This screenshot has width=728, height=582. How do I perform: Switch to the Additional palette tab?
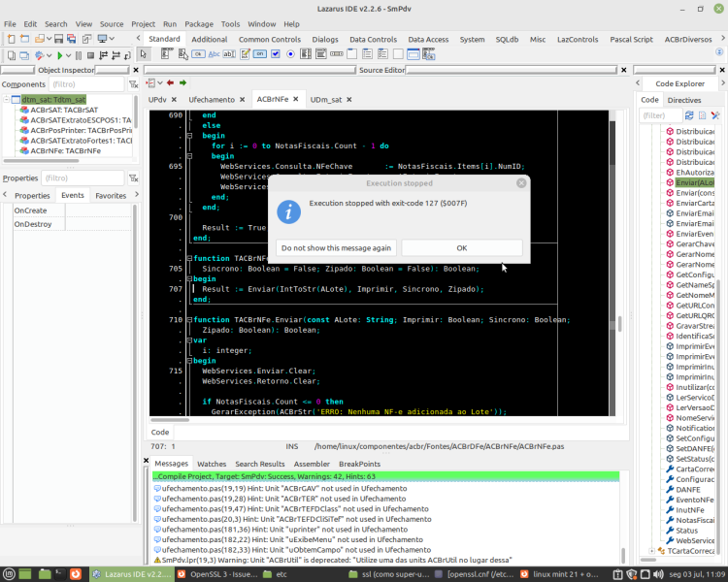[210, 40]
